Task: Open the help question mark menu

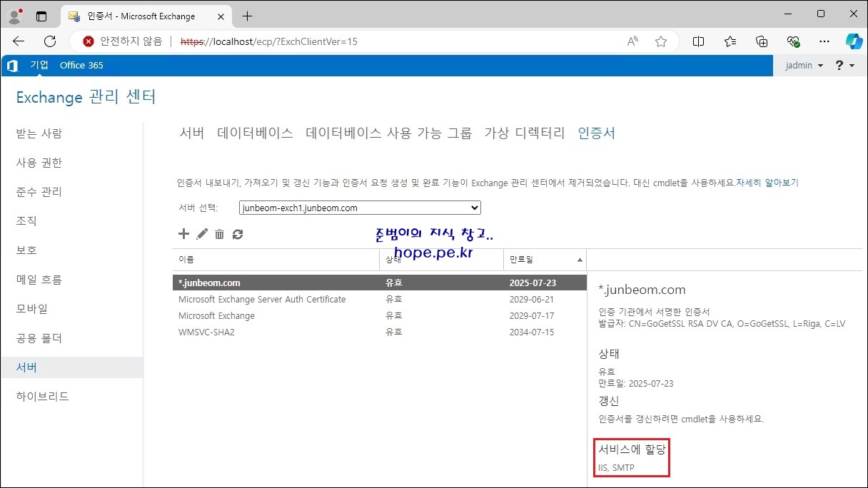Action: [844, 66]
